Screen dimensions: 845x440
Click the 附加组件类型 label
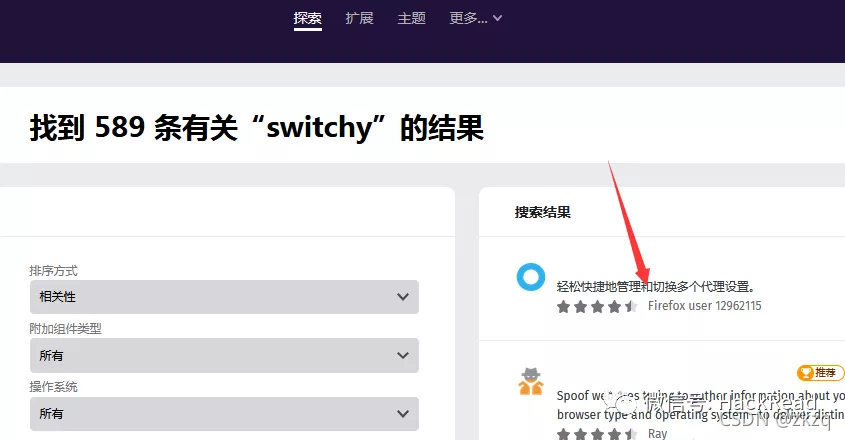pos(65,328)
